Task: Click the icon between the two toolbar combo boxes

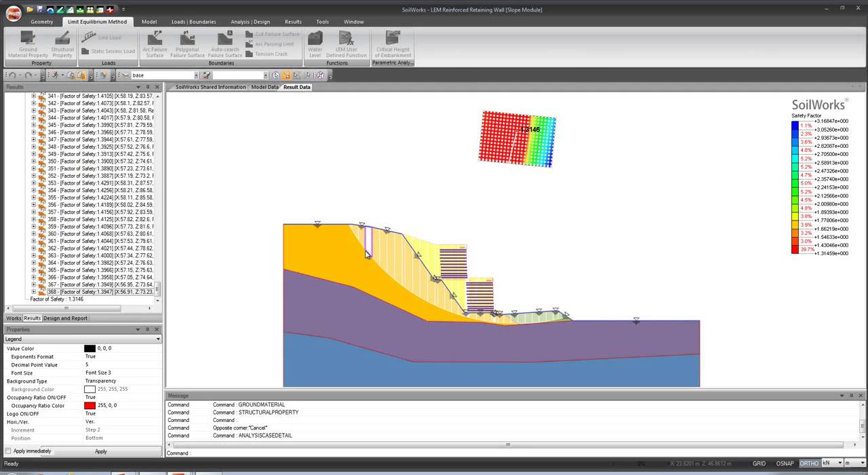Action: (x=207, y=75)
